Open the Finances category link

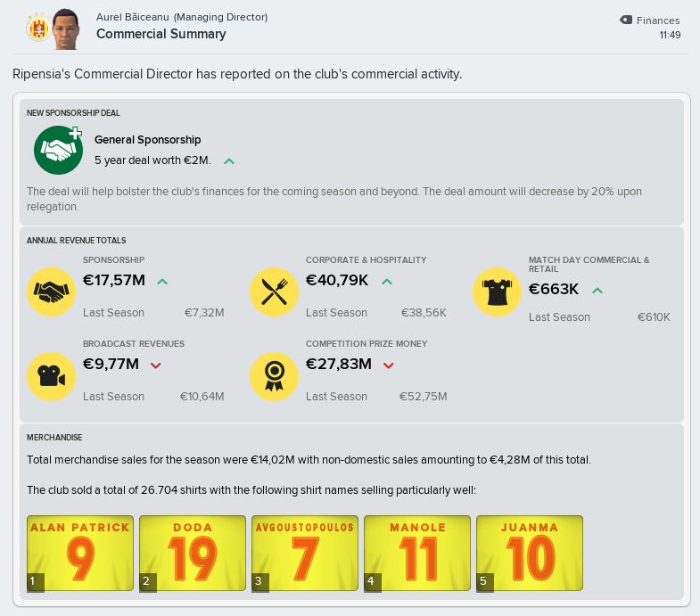[658, 21]
